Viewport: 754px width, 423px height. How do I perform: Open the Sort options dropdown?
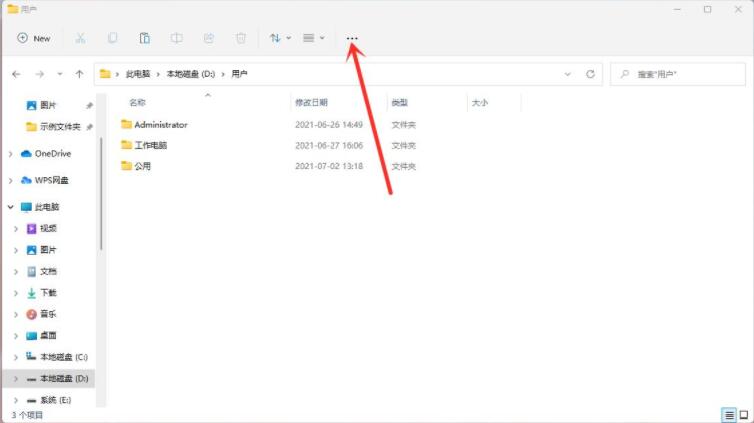280,38
